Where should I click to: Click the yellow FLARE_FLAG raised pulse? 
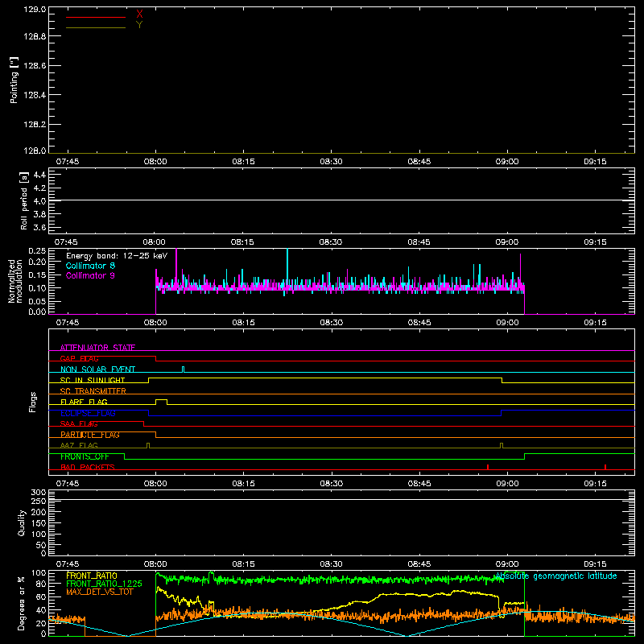click(x=162, y=402)
